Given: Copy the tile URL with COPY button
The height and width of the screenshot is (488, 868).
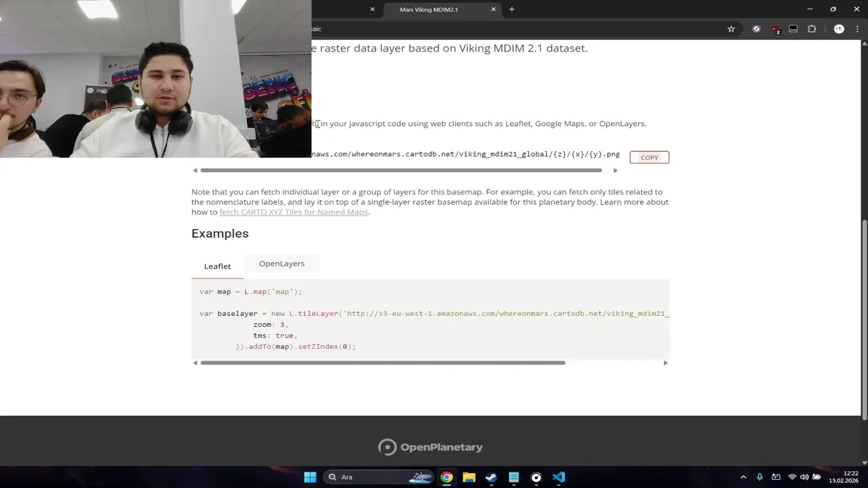Looking at the screenshot, I should click(649, 157).
